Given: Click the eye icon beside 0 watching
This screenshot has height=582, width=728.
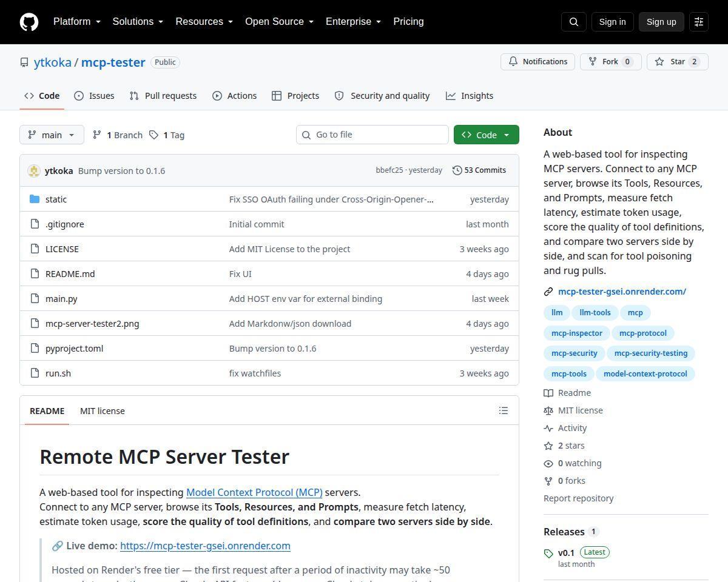Looking at the screenshot, I should [548, 463].
